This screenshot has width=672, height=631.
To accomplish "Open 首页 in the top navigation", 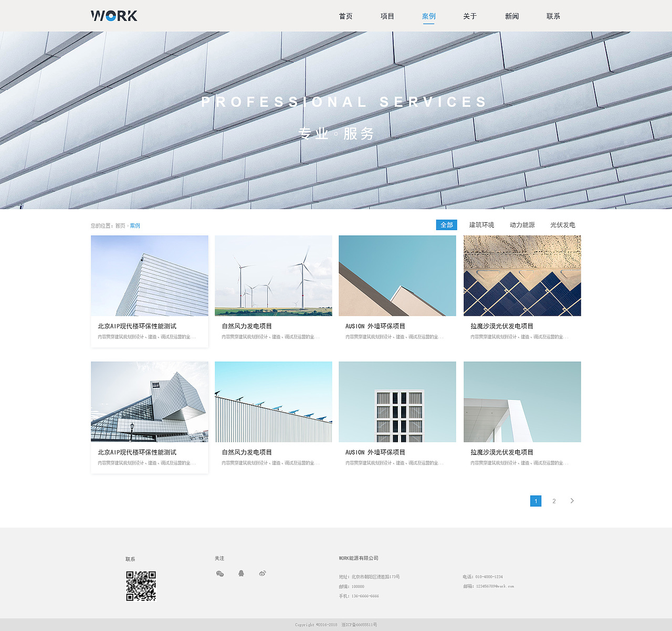I will 345,16.
